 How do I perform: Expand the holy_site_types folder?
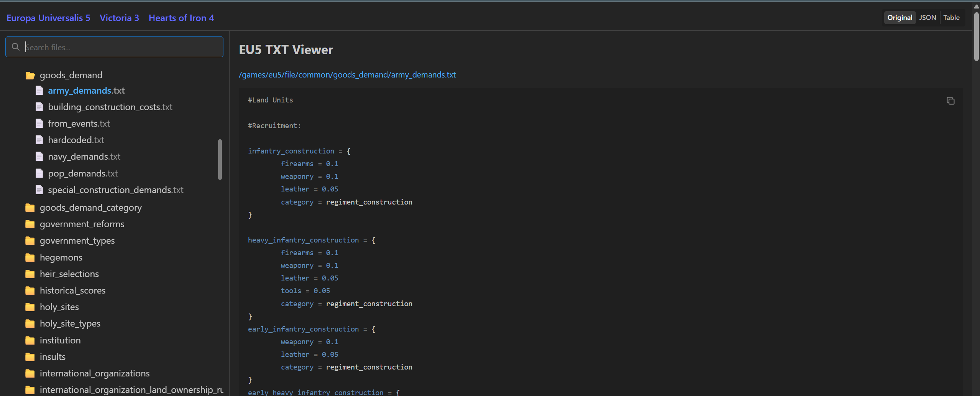point(70,323)
